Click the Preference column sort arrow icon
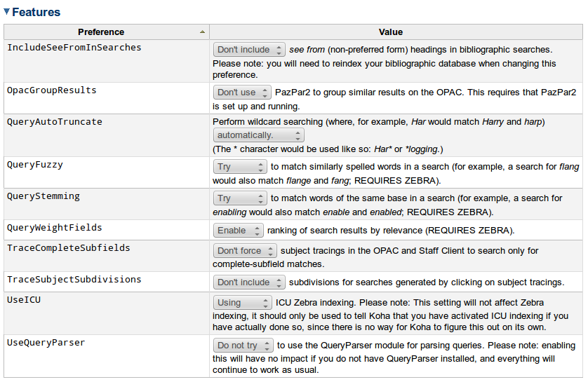This screenshot has height=382, width=588. (x=202, y=32)
